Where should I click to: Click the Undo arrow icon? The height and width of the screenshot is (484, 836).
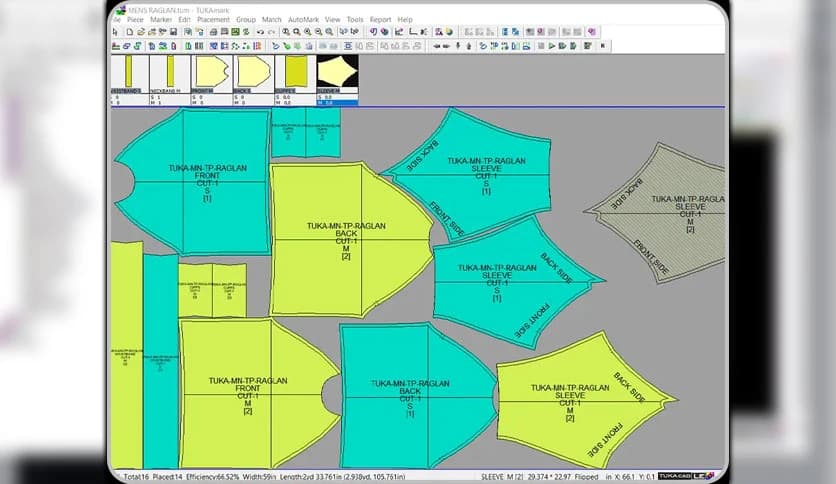click(259, 32)
